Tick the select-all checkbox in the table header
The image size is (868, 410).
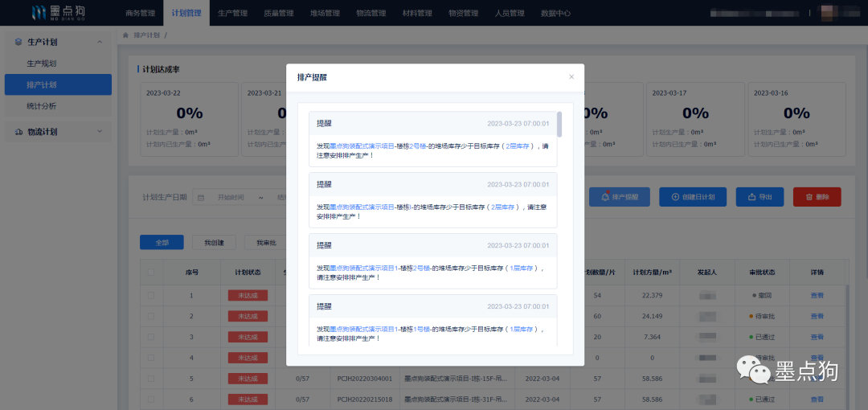(151, 272)
